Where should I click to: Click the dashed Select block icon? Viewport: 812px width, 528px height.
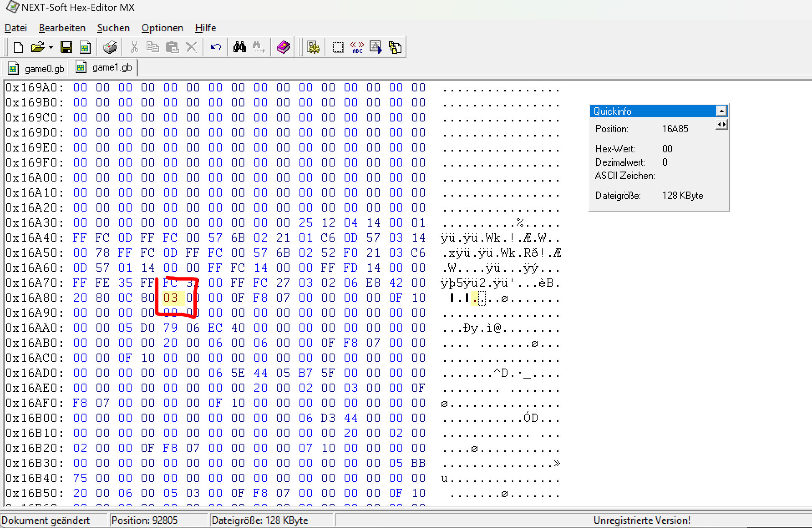point(338,48)
